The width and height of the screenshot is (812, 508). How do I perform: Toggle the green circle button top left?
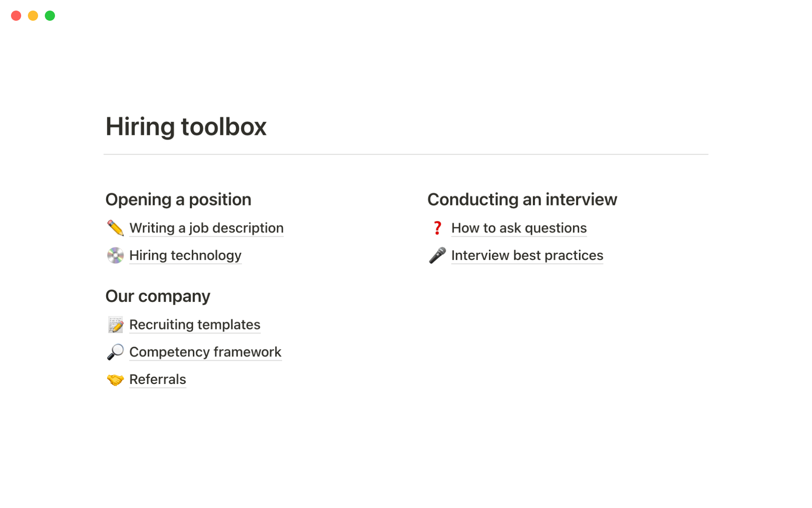(x=49, y=16)
